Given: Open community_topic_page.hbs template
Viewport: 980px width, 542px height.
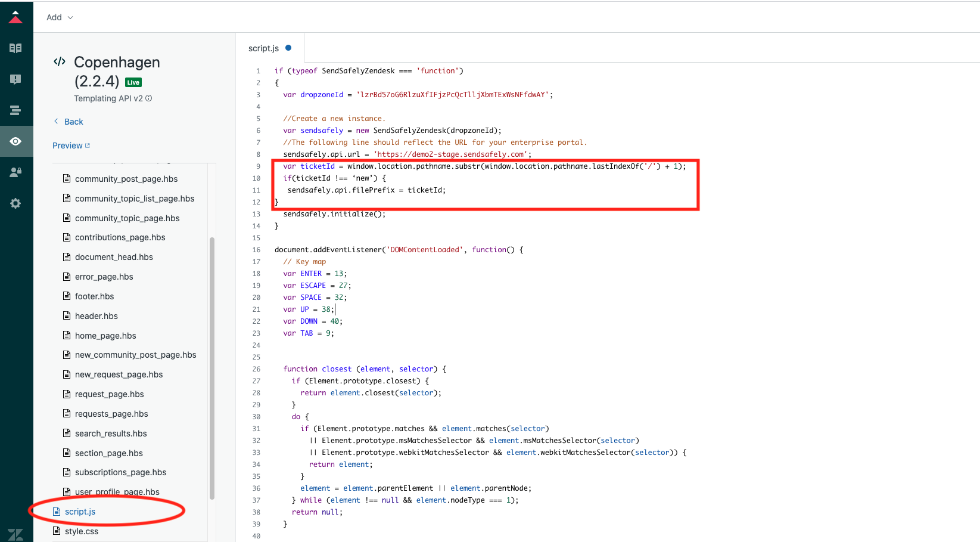Looking at the screenshot, I should (127, 218).
